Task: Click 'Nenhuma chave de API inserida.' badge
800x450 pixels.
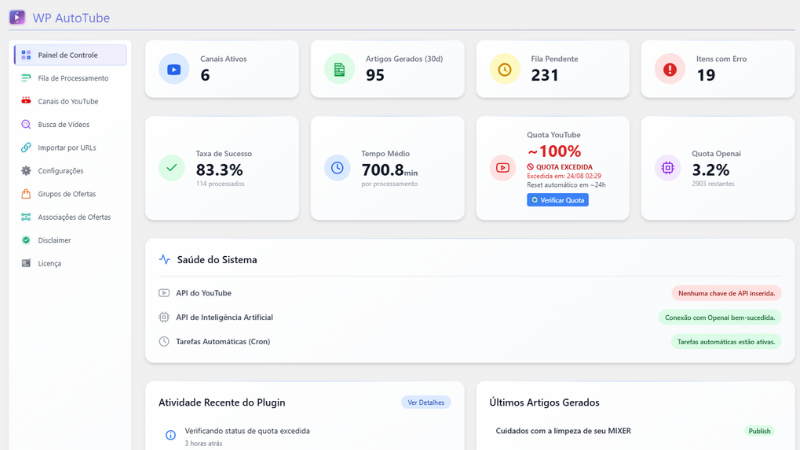Action: click(727, 293)
